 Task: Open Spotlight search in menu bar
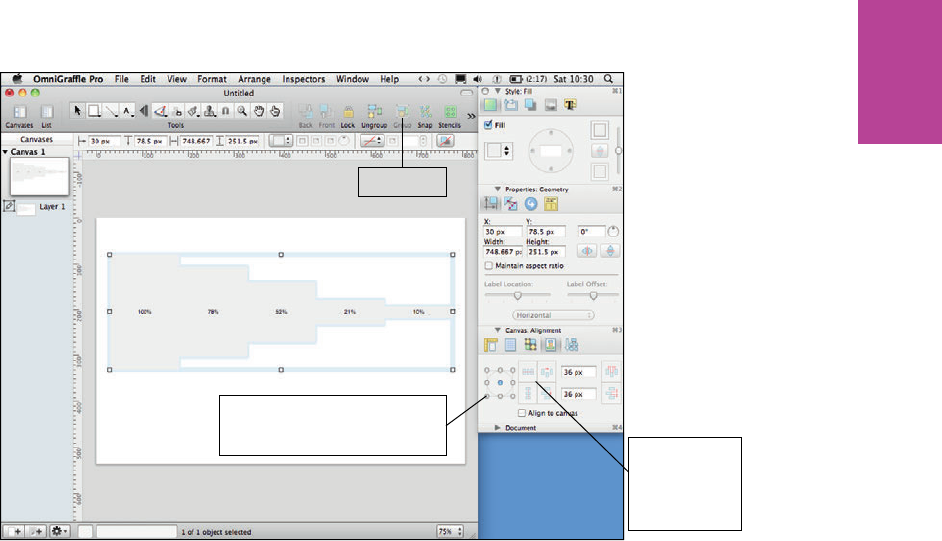tap(608, 79)
